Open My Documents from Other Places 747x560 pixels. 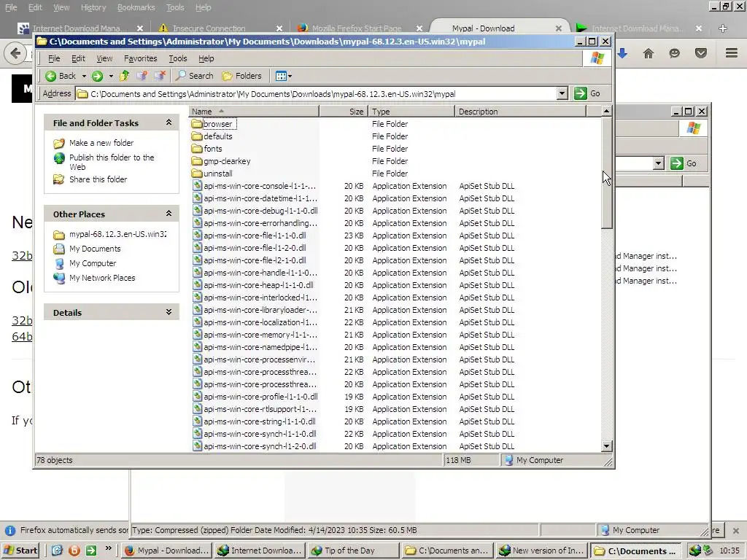(x=95, y=249)
